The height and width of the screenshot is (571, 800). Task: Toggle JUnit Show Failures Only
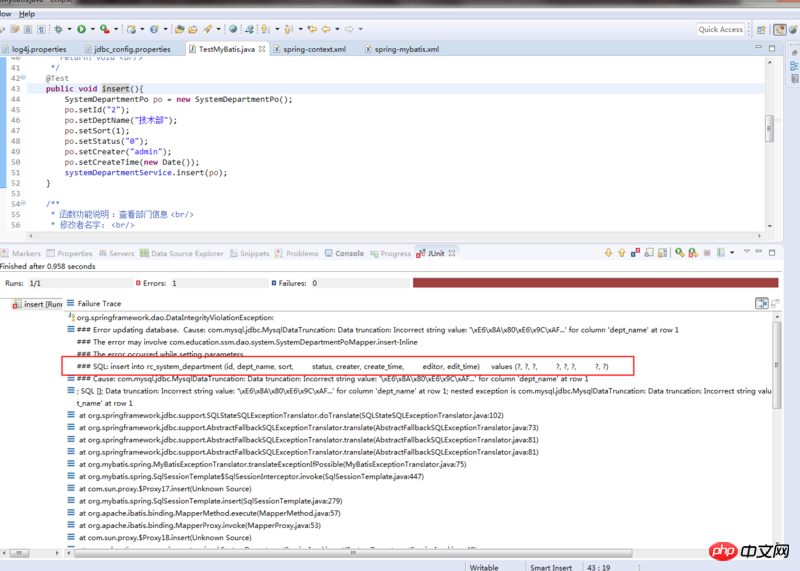pos(635,253)
